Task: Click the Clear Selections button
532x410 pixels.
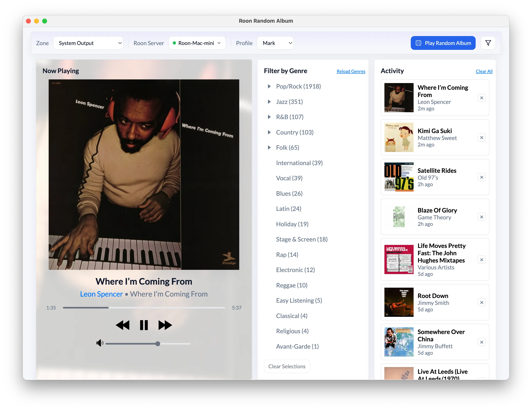Action: 287,366
